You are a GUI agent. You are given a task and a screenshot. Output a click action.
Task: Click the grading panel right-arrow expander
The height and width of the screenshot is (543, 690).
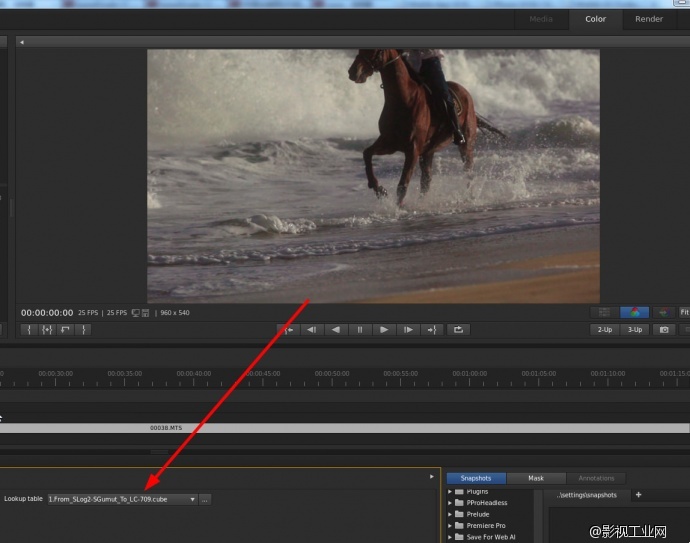point(432,477)
